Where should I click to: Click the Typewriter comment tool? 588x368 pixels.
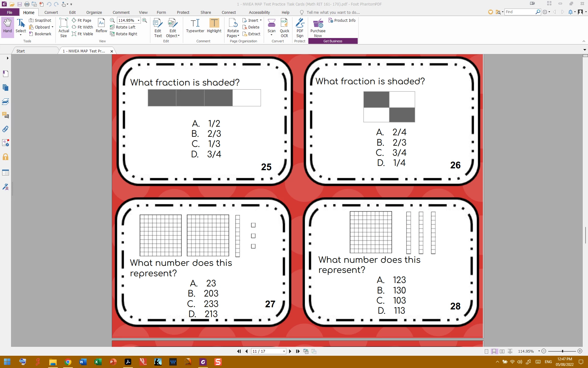(x=195, y=26)
